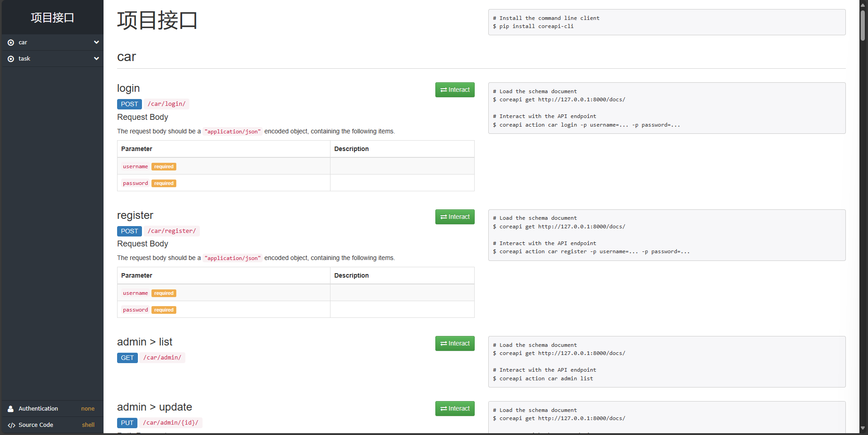Expand the car sidebar chevron
The width and height of the screenshot is (868, 435).
coord(96,42)
